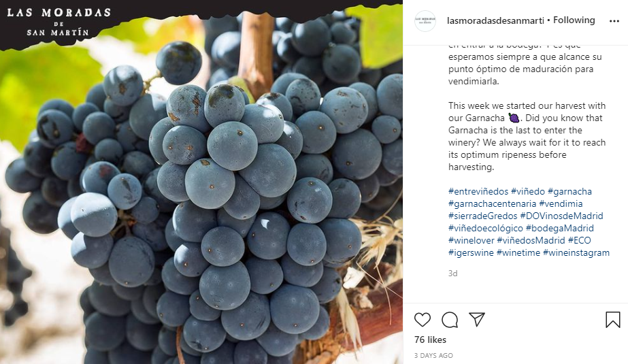Open the #igerswine hashtag
The height and width of the screenshot is (364, 628).
[x=471, y=252]
